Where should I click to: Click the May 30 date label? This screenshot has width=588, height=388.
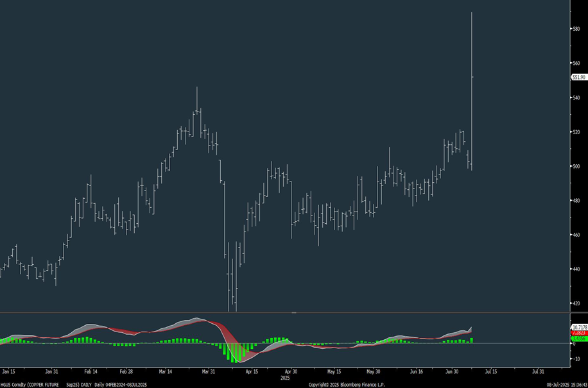coord(374,372)
